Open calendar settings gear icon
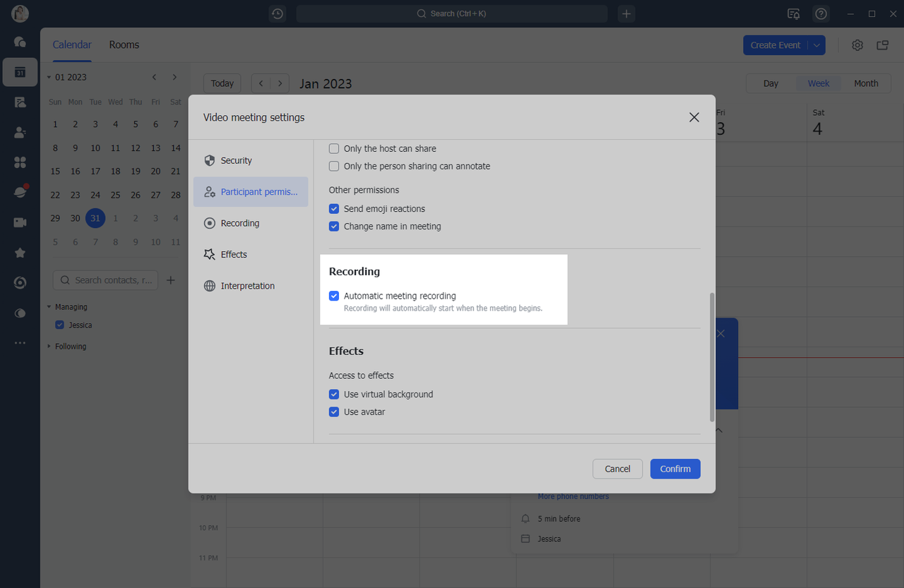This screenshot has height=588, width=904. pyautogui.click(x=857, y=45)
